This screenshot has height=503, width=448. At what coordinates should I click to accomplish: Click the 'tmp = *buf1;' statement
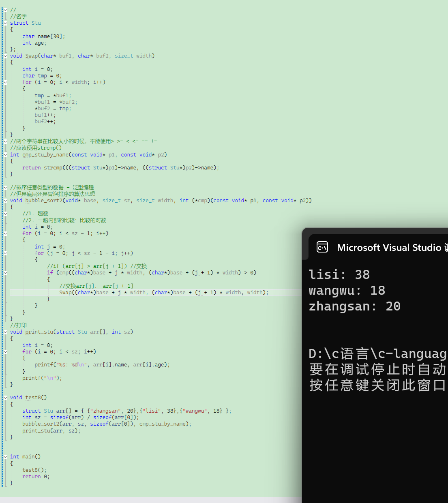(x=53, y=96)
